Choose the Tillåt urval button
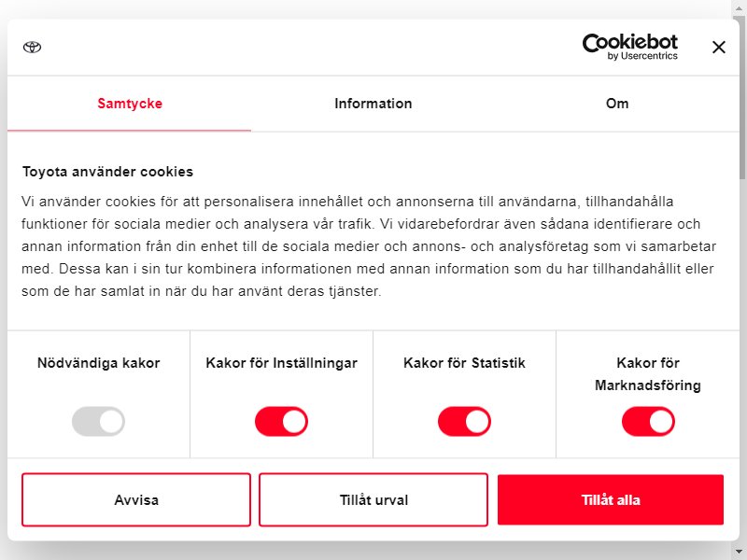 (x=373, y=499)
